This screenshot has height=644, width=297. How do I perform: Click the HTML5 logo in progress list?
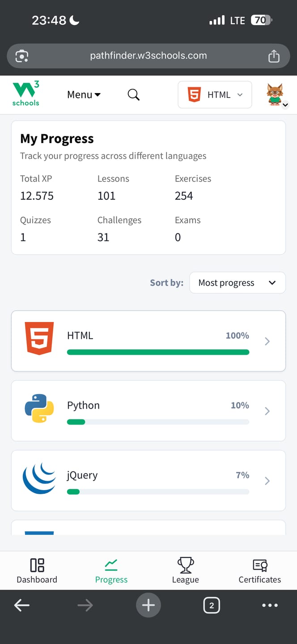pyautogui.click(x=39, y=338)
